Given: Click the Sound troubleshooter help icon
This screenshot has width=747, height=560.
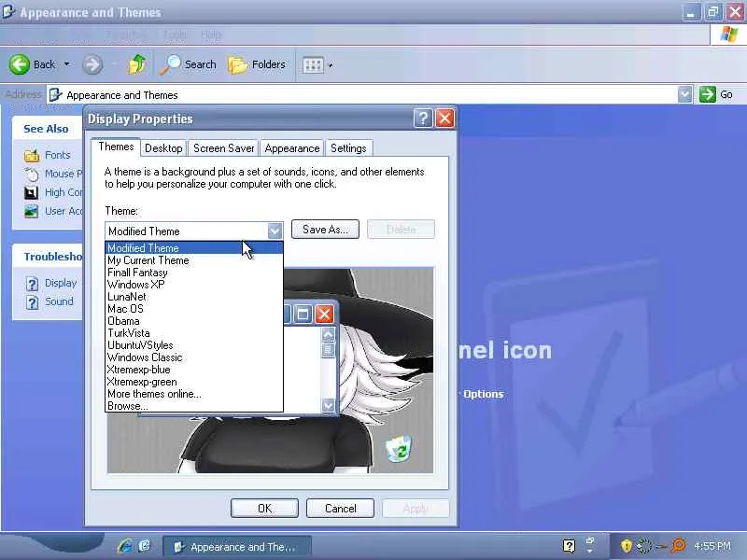Looking at the screenshot, I should pos(32,302).
